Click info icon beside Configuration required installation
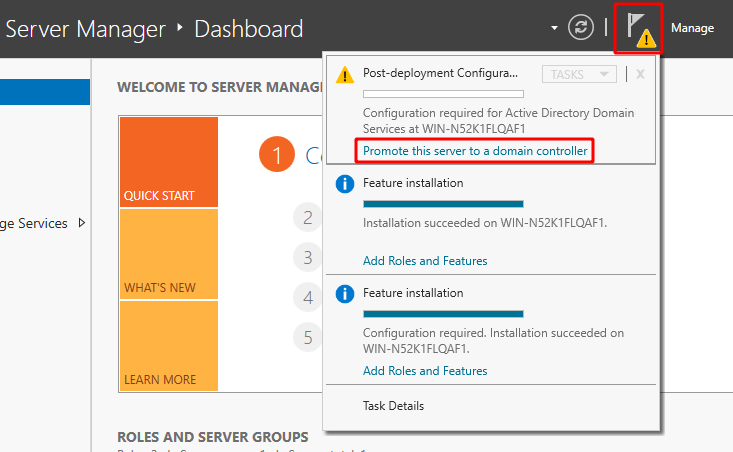 pyautogui.click(x=345, y=294)
